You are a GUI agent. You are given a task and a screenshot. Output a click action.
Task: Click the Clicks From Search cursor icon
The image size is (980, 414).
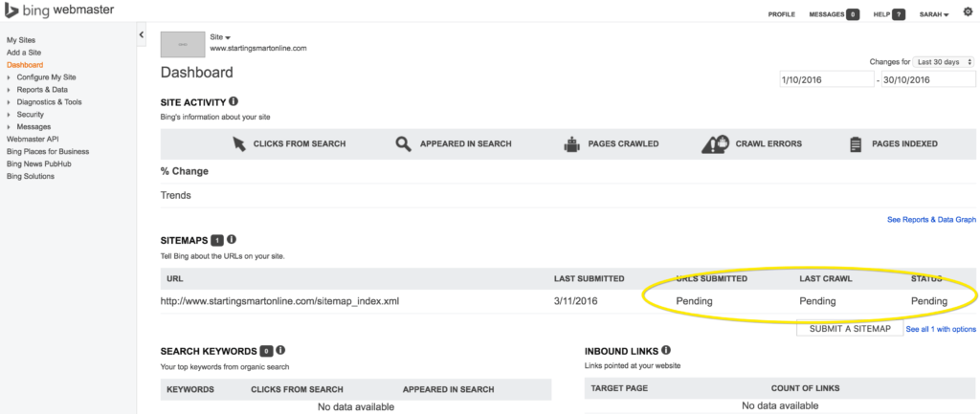point(238,143)
